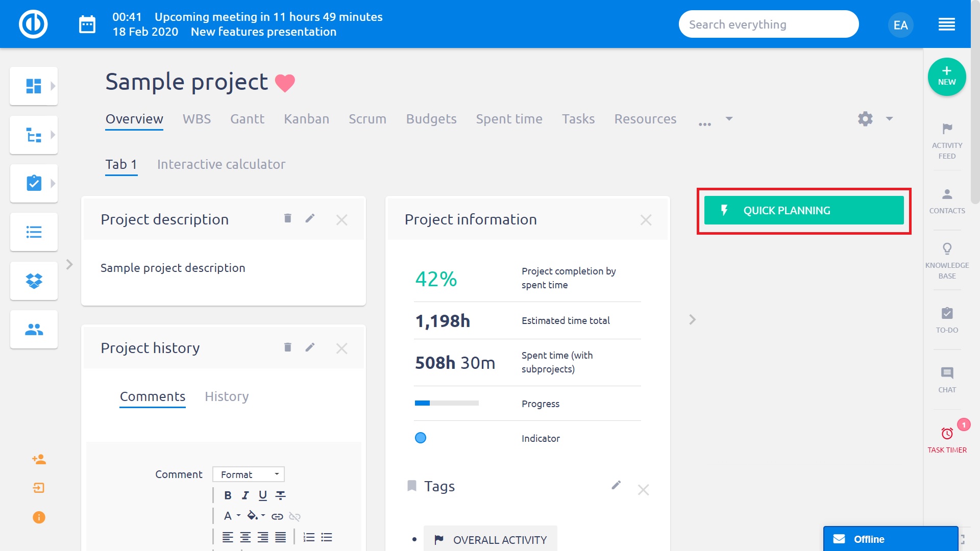This screenshot has width=980, height=551.
Task: Click the EA user avatar
Action: (900, 24)
